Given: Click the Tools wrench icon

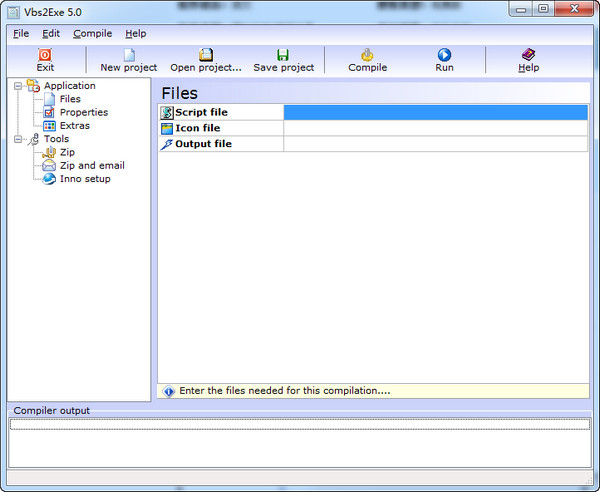Looking at the screenshot, I should (x=34, y=139).
